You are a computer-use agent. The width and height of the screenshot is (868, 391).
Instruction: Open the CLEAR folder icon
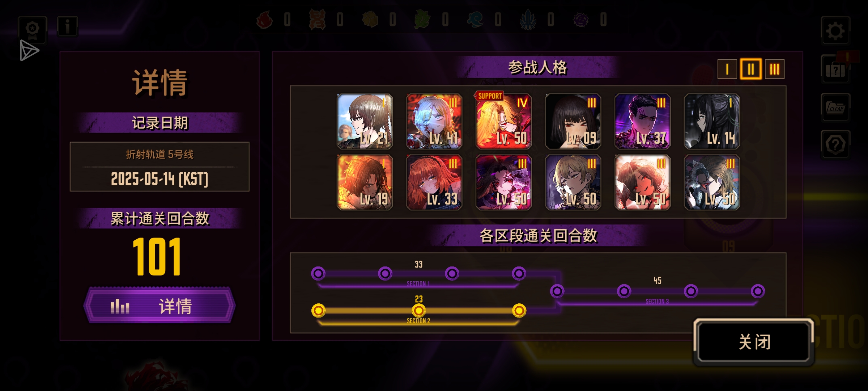point(835,108)
